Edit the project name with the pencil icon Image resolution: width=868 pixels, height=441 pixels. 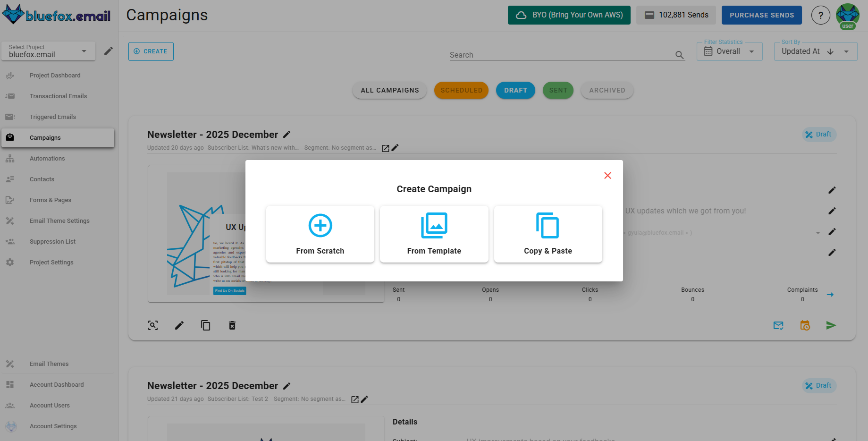(x=109, y=51)
